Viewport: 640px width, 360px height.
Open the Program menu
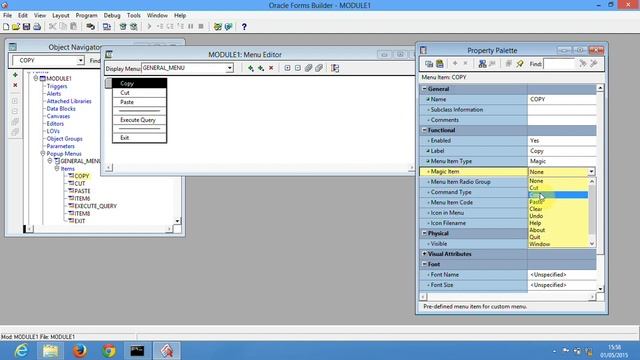86,16
